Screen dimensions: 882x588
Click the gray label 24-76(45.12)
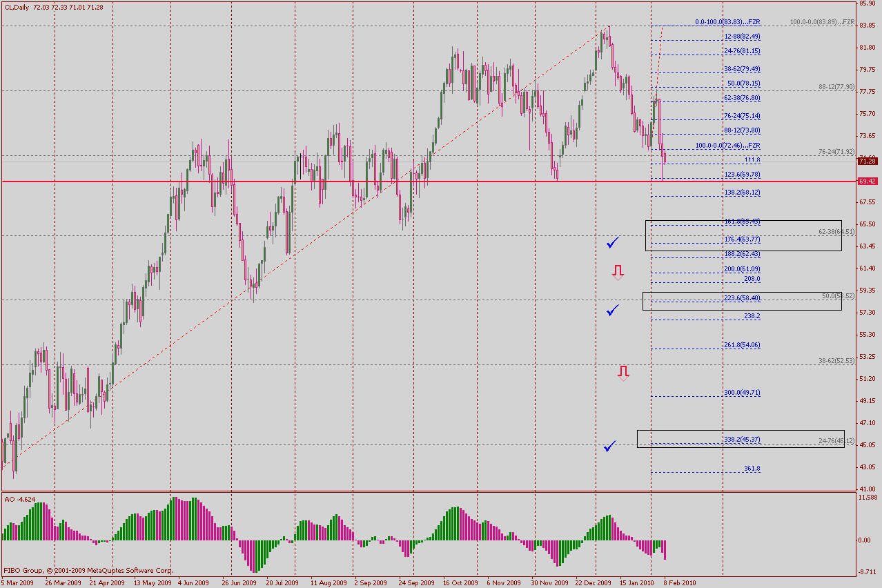pos(836,441)
